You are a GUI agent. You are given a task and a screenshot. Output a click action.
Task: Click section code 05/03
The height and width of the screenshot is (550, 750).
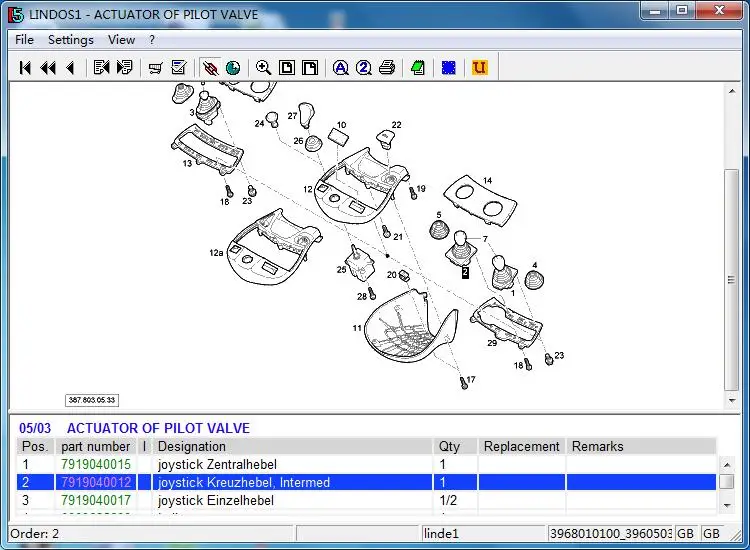(x=35, y=428)
